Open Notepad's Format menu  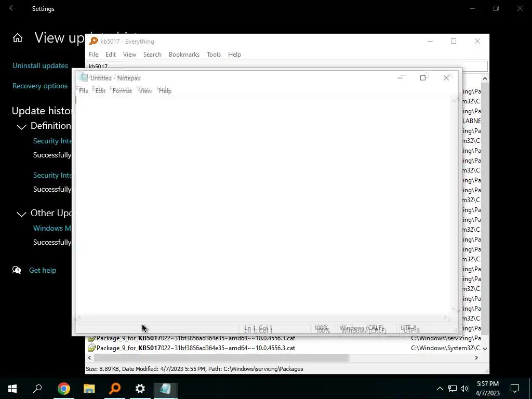pyautogui.click(x=122, y=91)
